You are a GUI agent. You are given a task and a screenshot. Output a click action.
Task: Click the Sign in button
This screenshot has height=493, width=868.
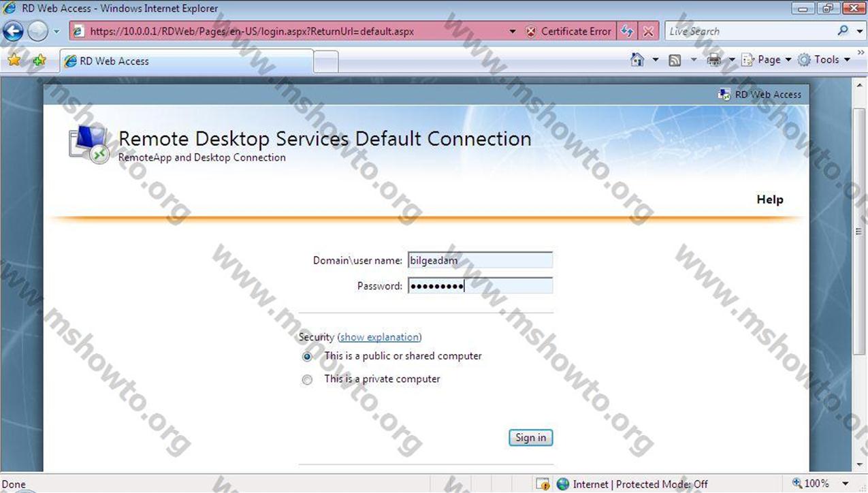click(x=530, y=438)
